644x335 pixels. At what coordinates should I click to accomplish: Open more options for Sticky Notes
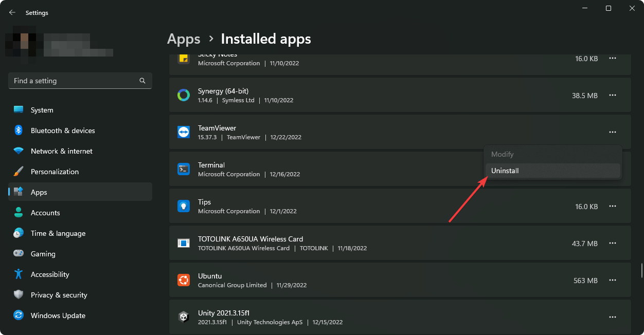(613, 59)
